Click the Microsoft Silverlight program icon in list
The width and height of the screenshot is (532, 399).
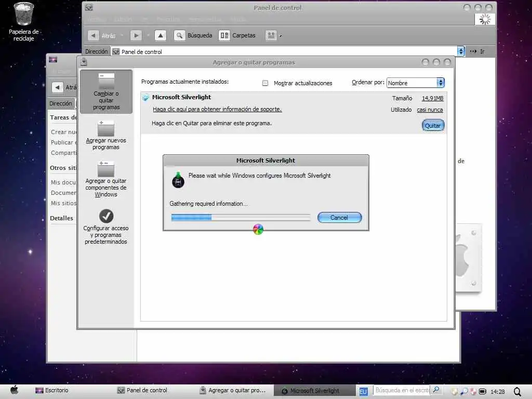coord(145,98)
